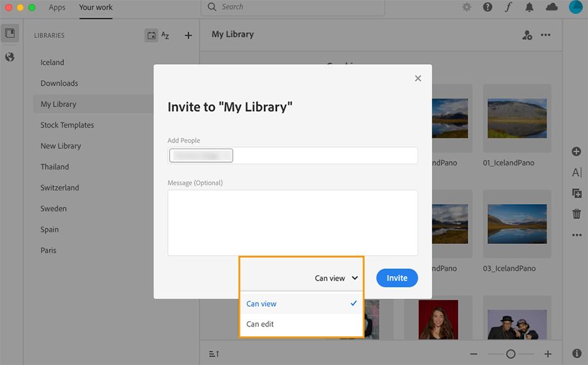Select My Library in the list
The height and width of the screenshot is (365, 588).
coord(58,104)
